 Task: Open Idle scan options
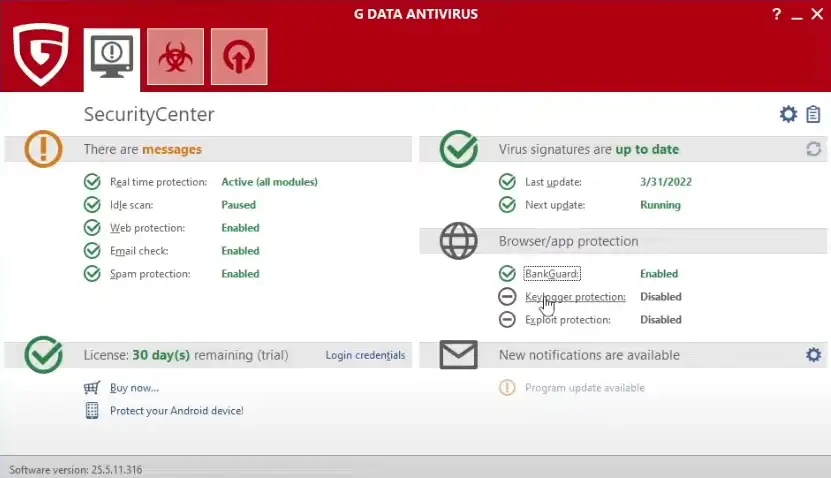point(133,205)
